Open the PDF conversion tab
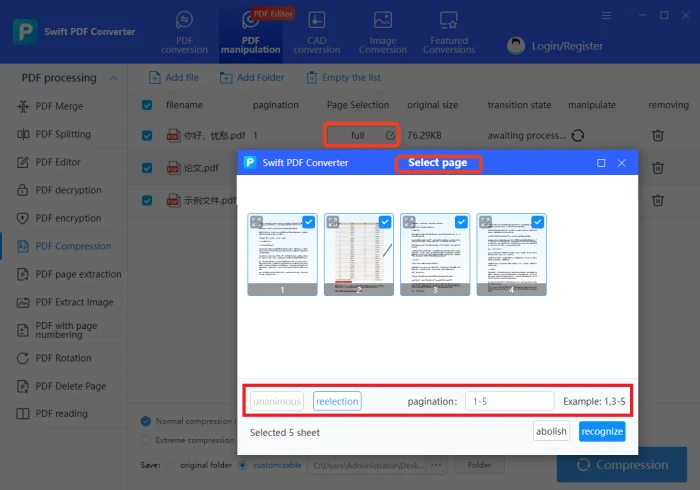 tap(184, 33)
